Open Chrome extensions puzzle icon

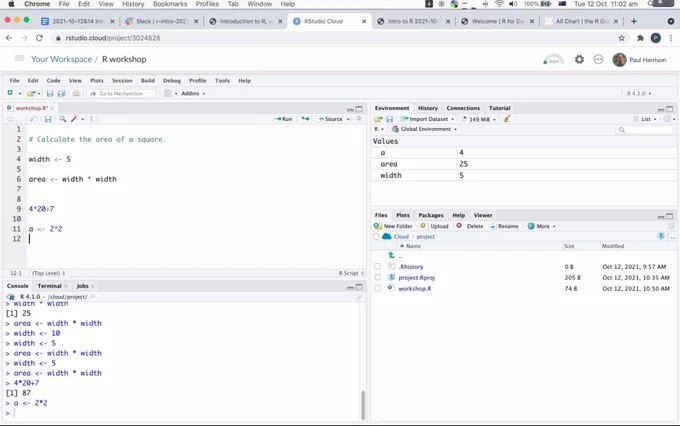[x=640, y=38]
